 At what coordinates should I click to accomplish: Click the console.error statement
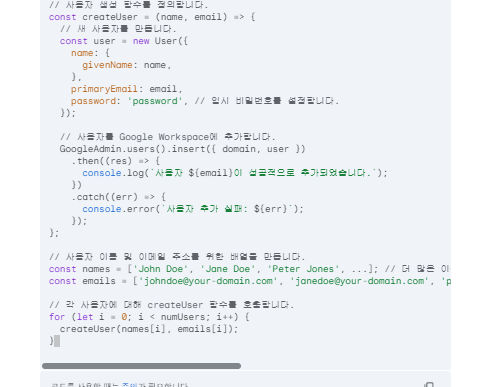click(x=193, y=209)
